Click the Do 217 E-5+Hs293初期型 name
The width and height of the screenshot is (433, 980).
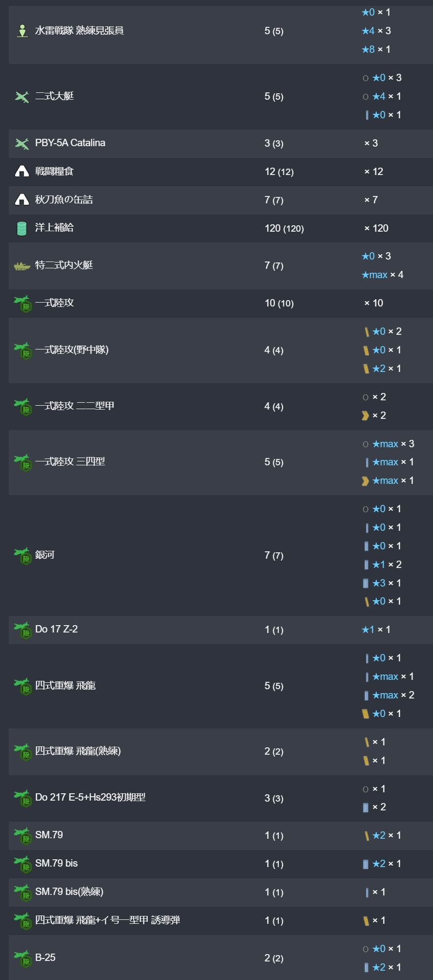(x=91, y=797)
